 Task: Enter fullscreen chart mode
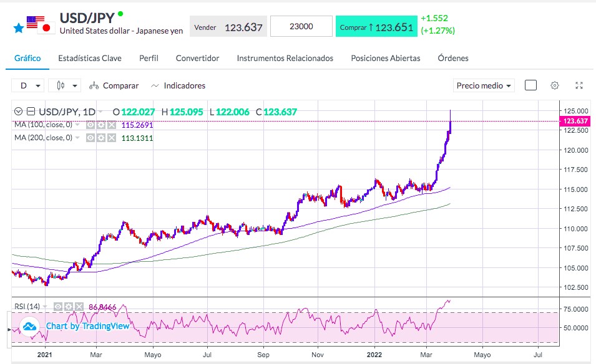click(579, 85)
